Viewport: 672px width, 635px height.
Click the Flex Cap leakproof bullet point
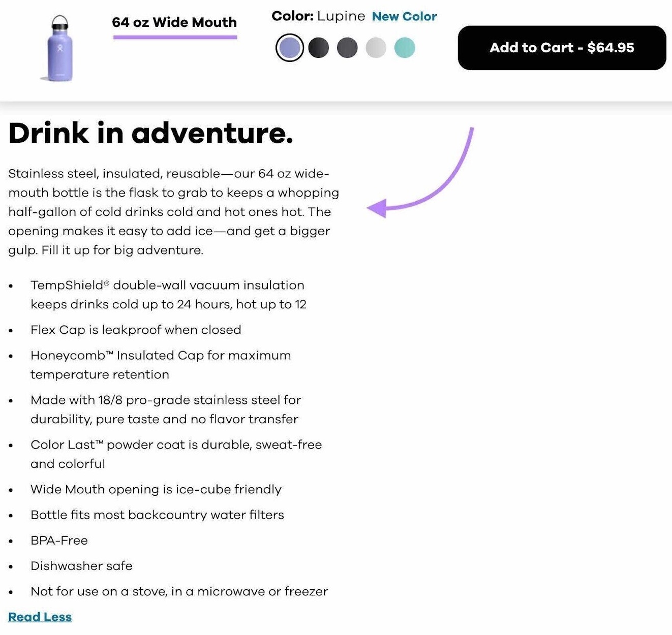[136, 330]
